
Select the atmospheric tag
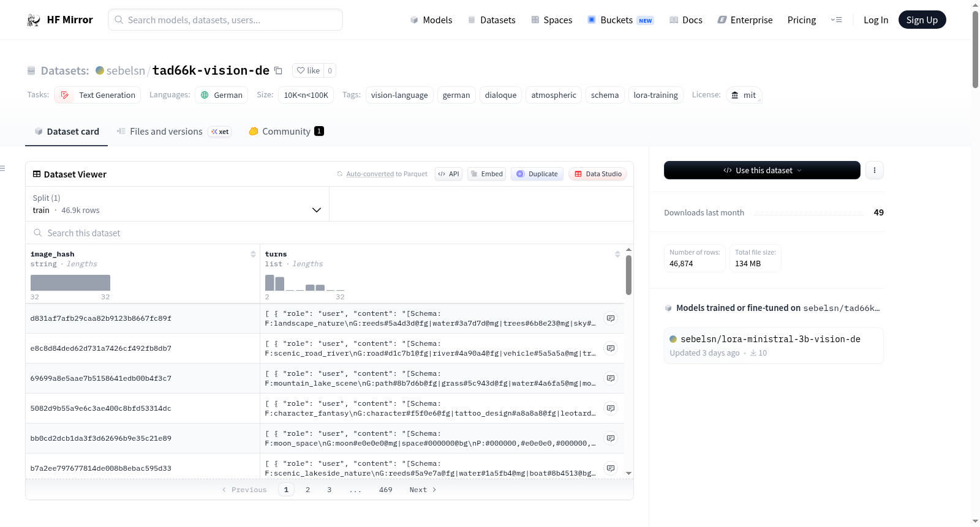tap(554, 95)
